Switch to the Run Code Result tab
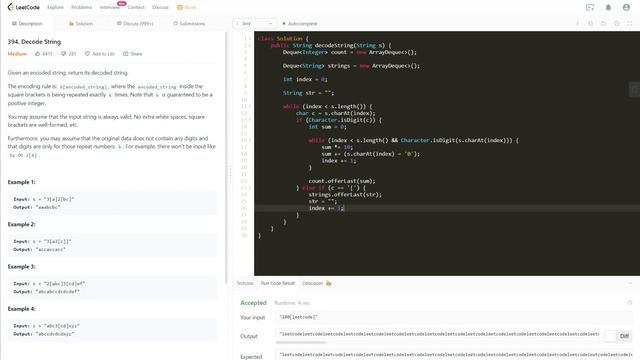Image resolution: width=640 pixels, height=360 pixels. click(278, 283)
